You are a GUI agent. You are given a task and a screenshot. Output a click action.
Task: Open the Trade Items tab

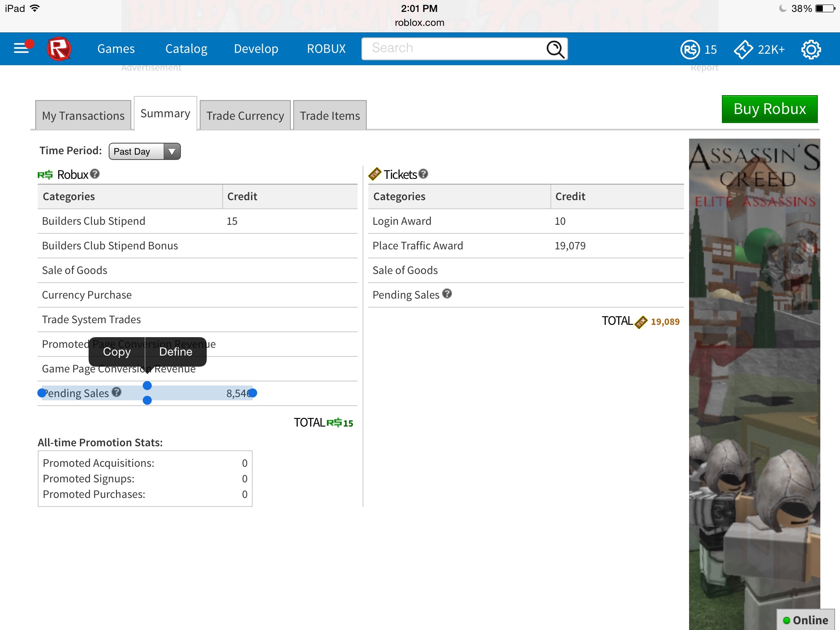tap(330, 116)
